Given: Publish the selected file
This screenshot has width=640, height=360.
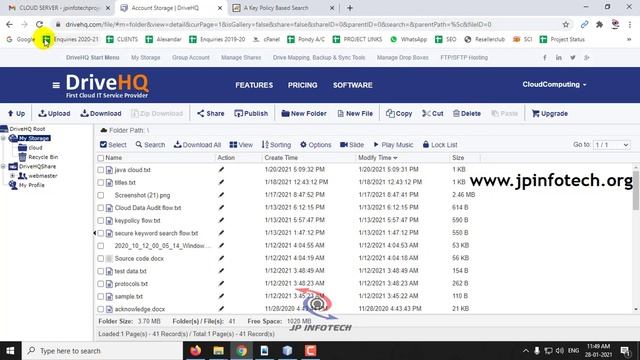Looking at the screenshot, I should (x=251, y=113).
